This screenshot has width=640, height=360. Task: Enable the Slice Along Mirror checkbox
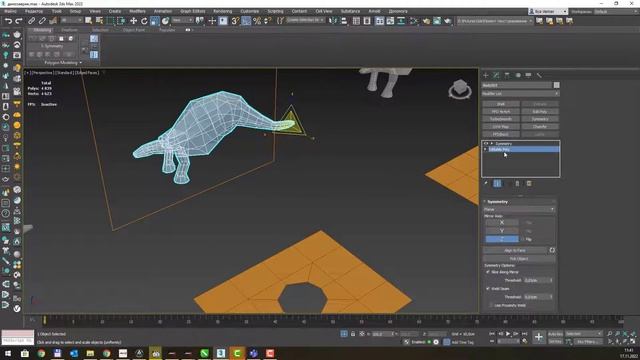(488, 272)
